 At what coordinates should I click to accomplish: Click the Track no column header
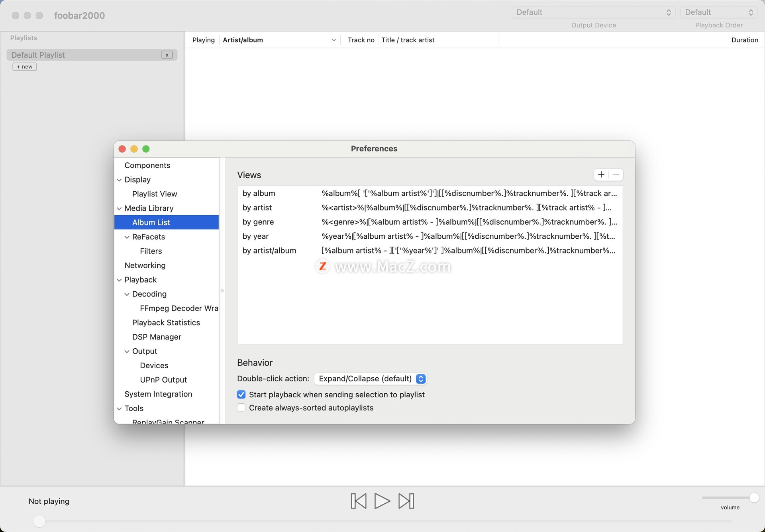[x=361, y=40]
